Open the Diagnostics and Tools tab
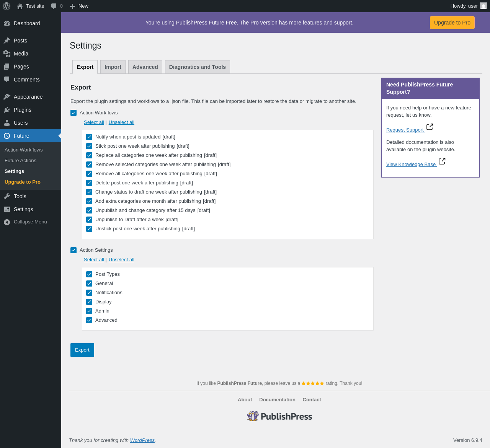490x448 pixels. [198, 67]
